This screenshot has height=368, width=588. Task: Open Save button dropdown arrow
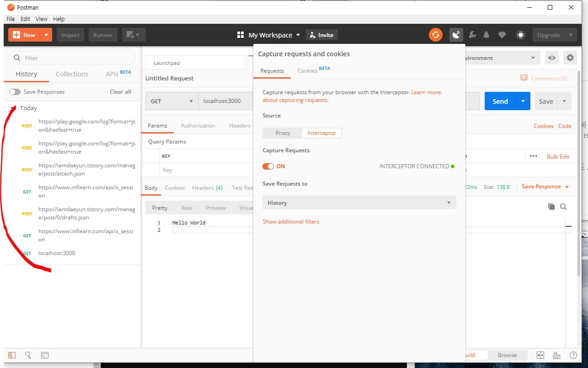tap(564, 101)
